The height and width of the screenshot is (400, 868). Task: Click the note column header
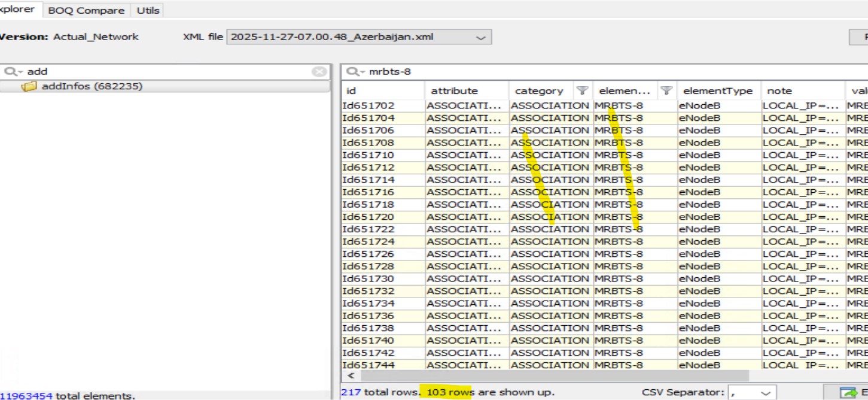[x=779, y=91]
